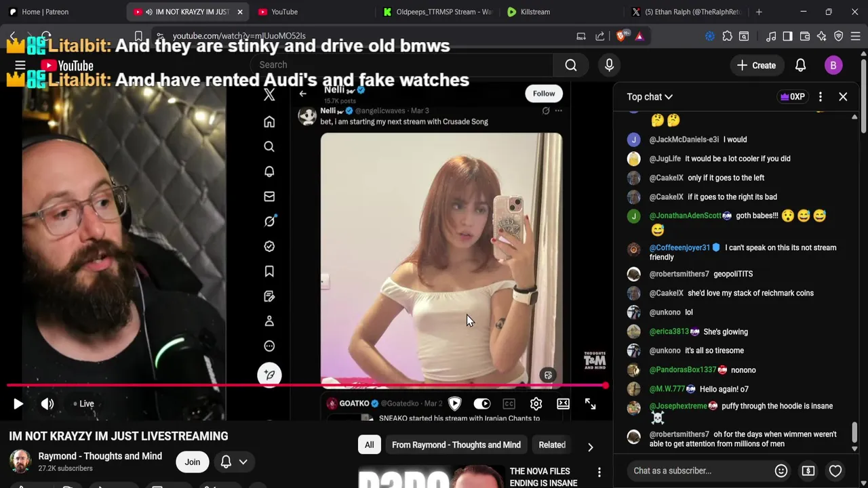Open Brave Rewards triangle icon
The width and height of the screenshot is (868, 488).
click(x=639, y=36)
